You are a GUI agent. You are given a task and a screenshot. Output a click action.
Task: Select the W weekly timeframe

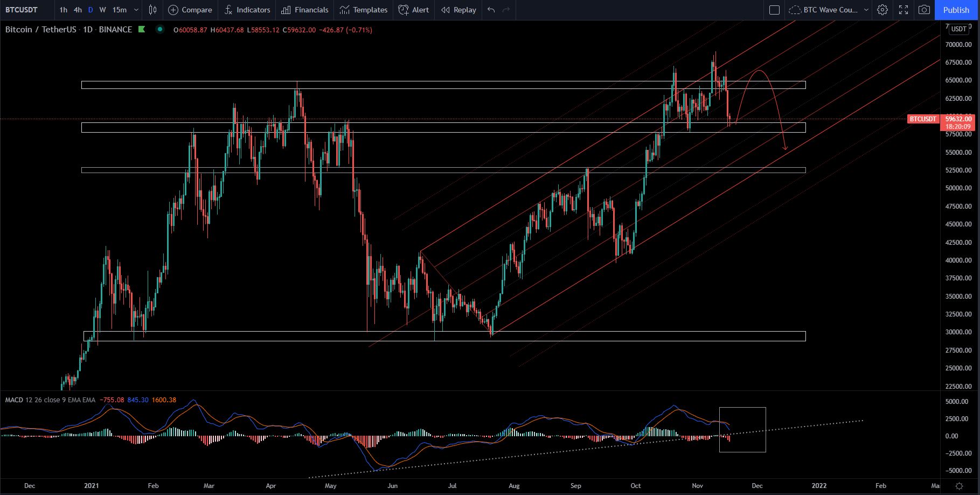pos(102,10)
